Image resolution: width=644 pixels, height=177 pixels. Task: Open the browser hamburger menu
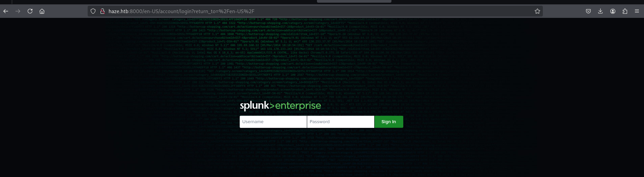[x=637, y=11]
